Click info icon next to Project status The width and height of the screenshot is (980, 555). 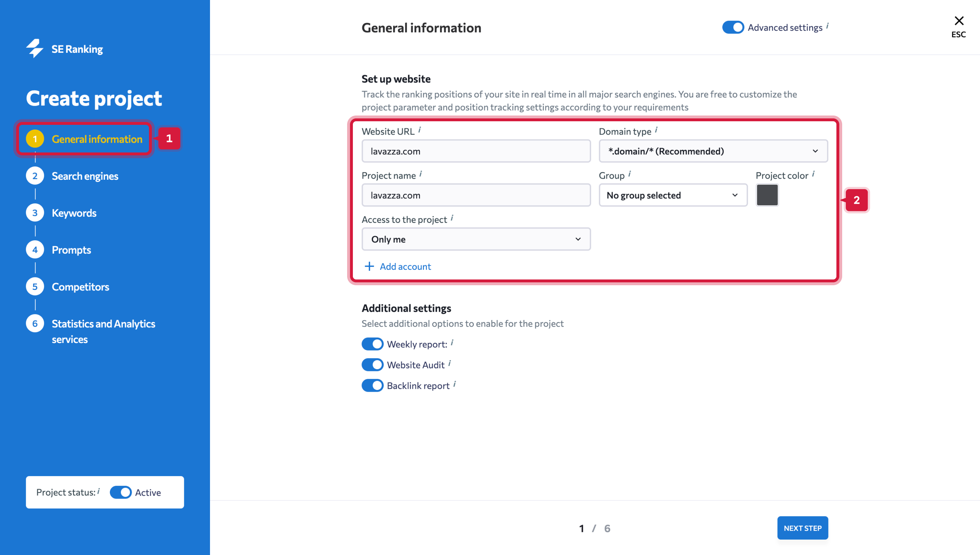pyautogui.click(x=98, y=491)
